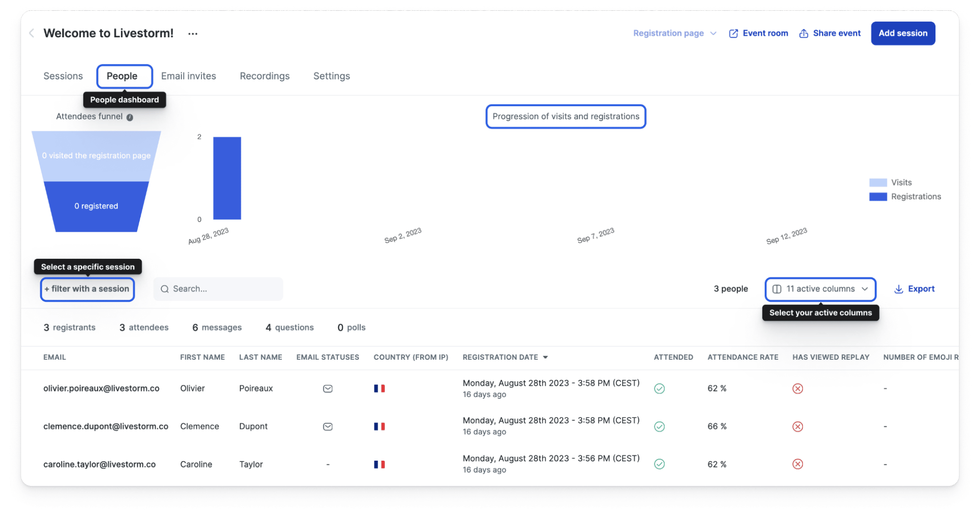Open the Export download icon
This screenshot has height=518, width=980.
pyautogui.click(x=899, y=289)
